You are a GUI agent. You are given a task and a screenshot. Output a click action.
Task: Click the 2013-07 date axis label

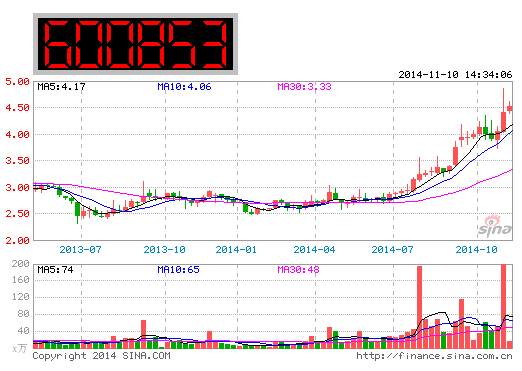tap(80, 249)
